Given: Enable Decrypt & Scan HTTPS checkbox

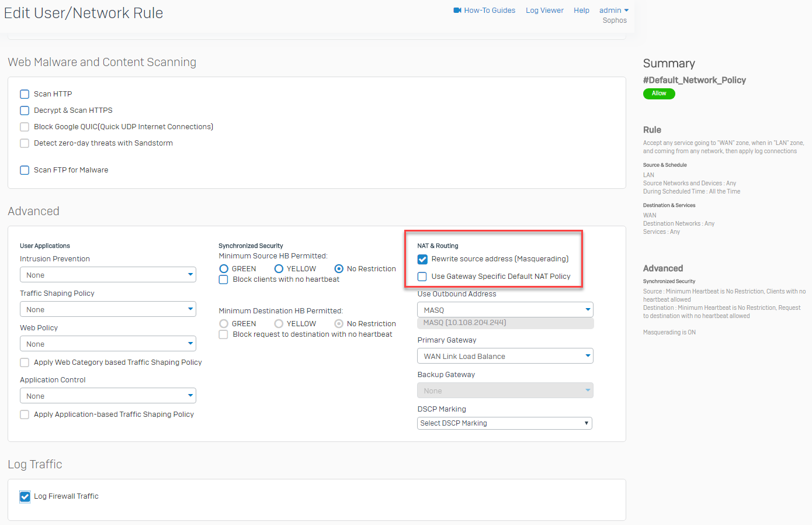Looking at the screenshot, I should point(25,110).
